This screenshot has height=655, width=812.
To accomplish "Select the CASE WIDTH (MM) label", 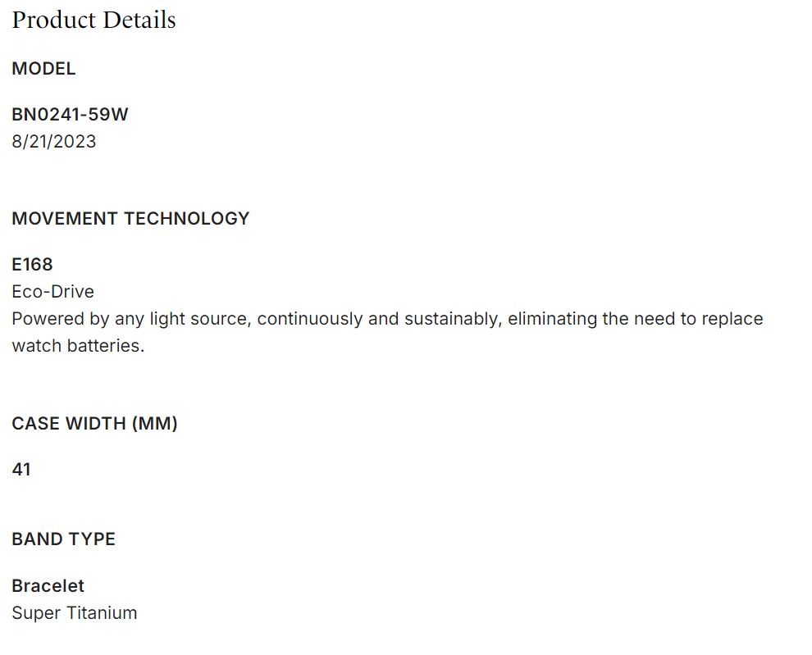I will pyautogui.click(x=94, y=423).
